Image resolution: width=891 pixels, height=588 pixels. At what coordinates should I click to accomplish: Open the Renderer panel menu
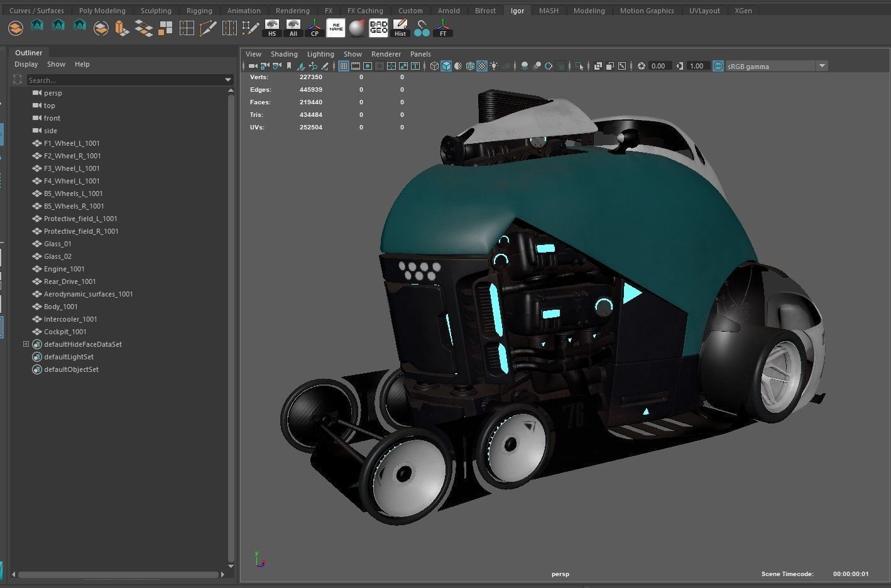coord(386,54)
